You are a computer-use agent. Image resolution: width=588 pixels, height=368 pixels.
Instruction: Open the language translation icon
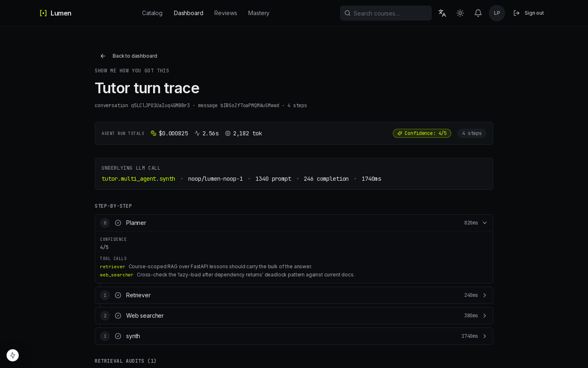(442, 13)
